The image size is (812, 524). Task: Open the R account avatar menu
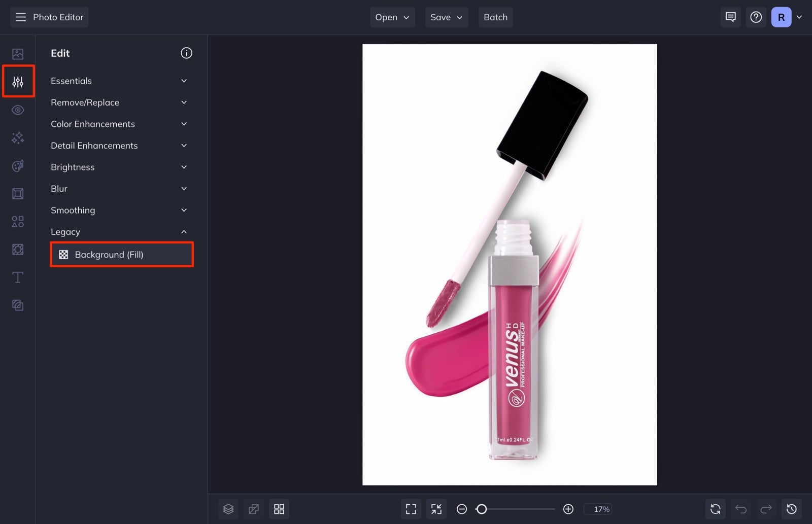point(781,17)
